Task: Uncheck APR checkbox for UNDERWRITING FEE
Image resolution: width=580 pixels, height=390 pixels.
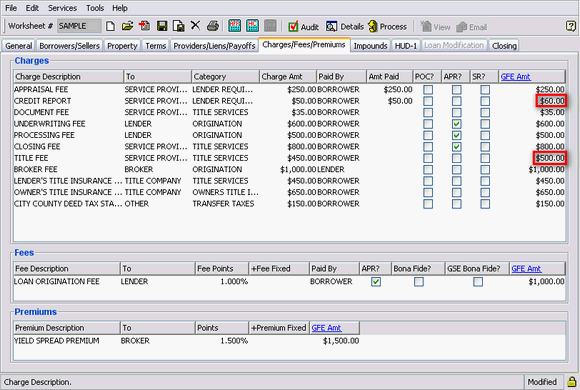Action: pyautogui.click(x=457, y=124)
